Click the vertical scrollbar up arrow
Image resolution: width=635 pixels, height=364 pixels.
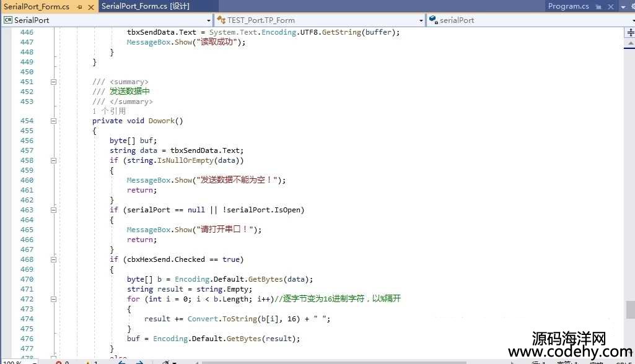[x=631, y=43]
